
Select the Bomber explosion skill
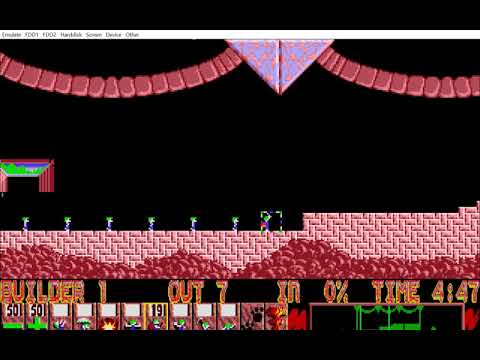point(109,316)
